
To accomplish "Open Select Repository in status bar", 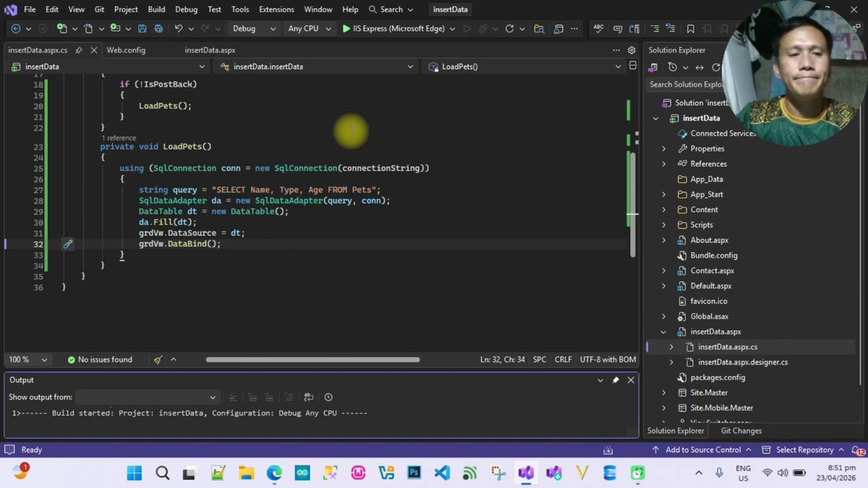I will coord(803,450).
